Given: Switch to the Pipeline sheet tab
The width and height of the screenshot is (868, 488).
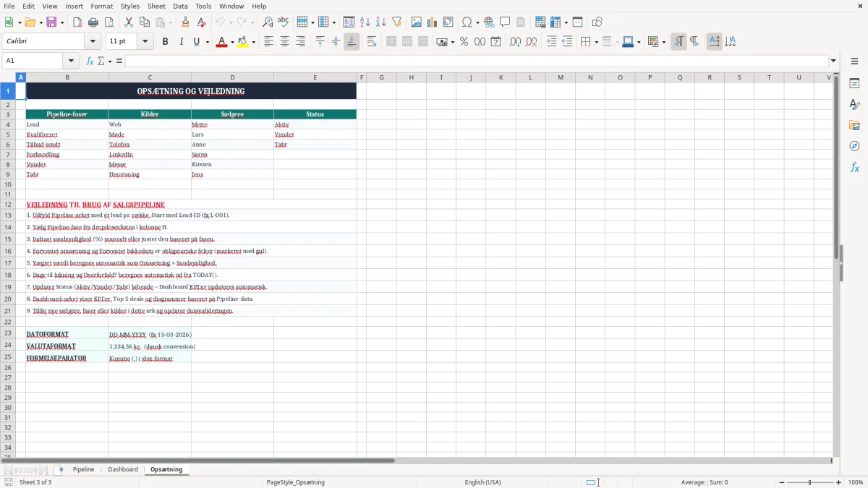Looking at the screenshot, I should [x=83, y=469].
